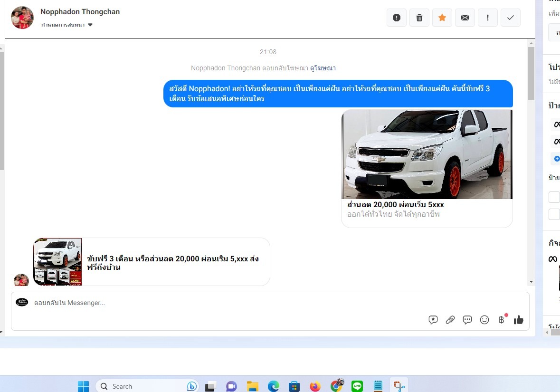Open LINE from the Windows taskbar
This screenshot has height=392, width=560.
click(357, 386)
